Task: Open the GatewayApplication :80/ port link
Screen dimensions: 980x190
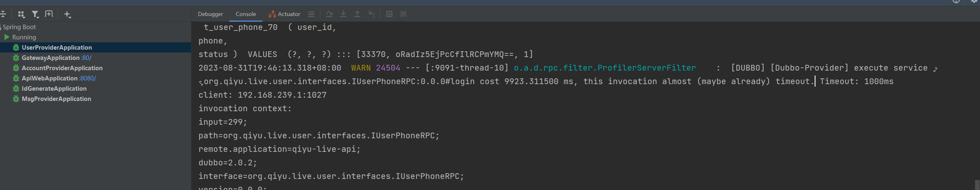Action: click(86, 58)
